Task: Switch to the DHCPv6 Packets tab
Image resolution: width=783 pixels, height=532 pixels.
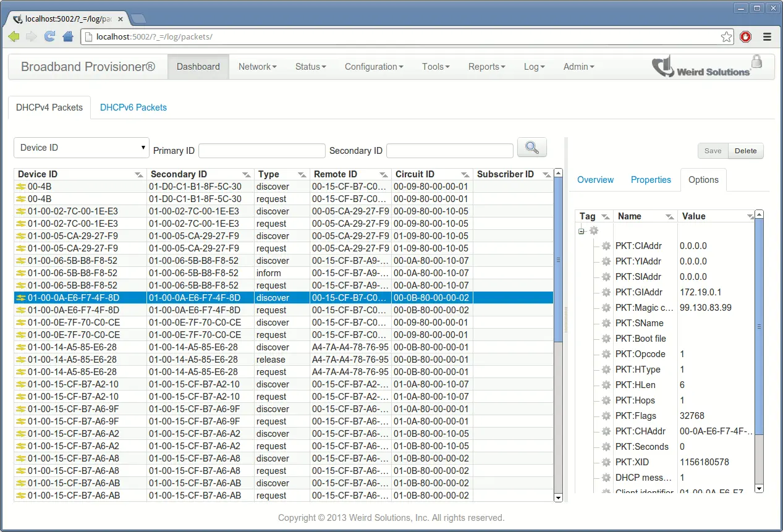Action: (133, 107)
